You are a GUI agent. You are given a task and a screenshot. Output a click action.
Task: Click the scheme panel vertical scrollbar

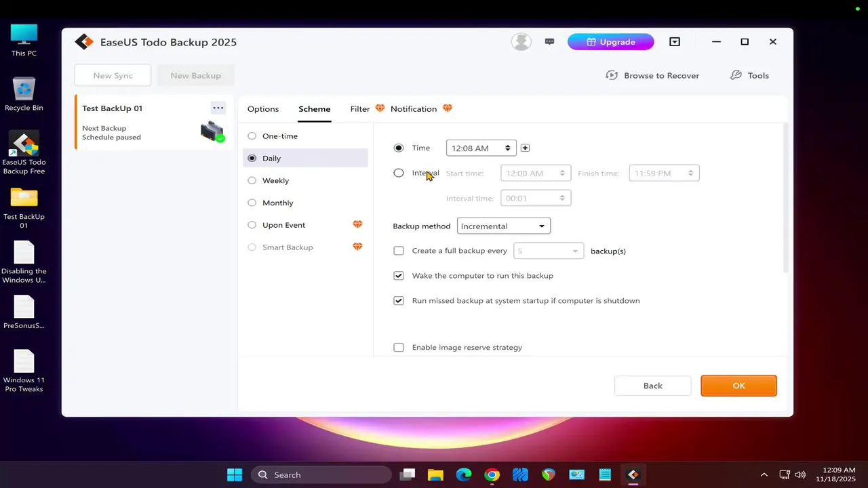(785, 198)
